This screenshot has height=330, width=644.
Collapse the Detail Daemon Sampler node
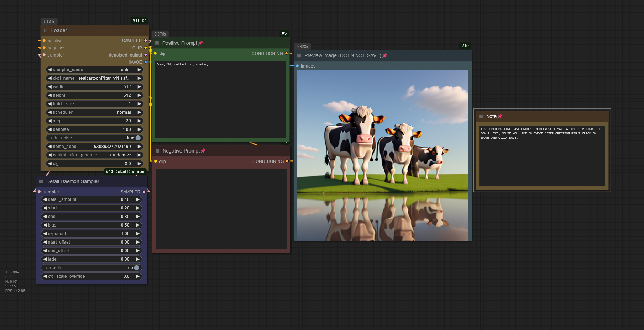(x=41, y=181)
